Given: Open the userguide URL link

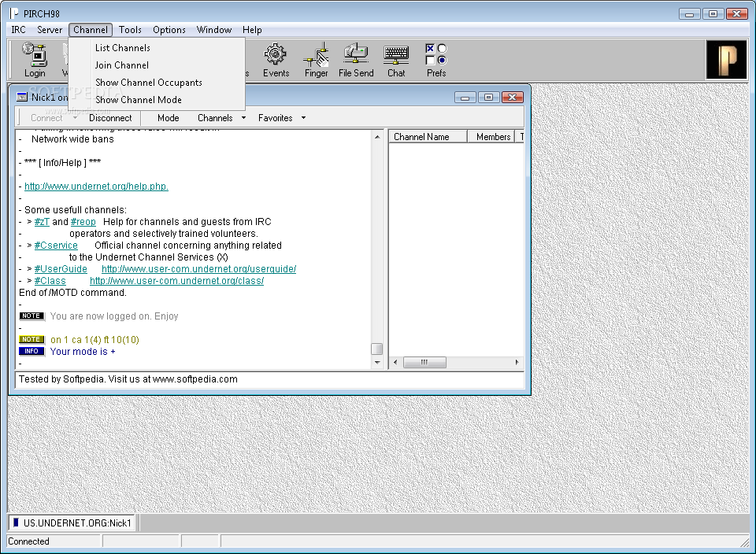Looking at the screenshot, I should click(x=198, y=269).
